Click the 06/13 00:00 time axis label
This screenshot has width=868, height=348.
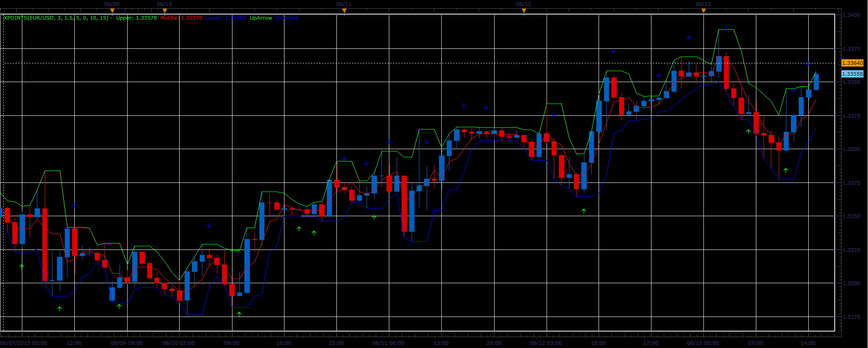[703, 343]
